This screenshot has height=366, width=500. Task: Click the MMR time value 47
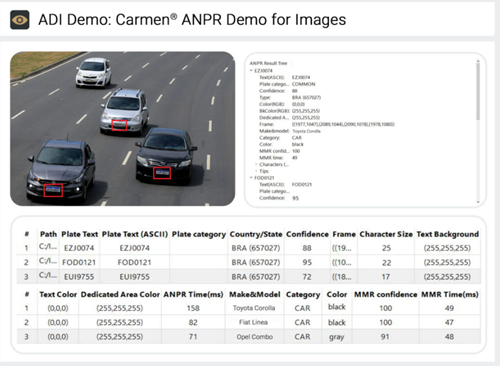[449, 323]
